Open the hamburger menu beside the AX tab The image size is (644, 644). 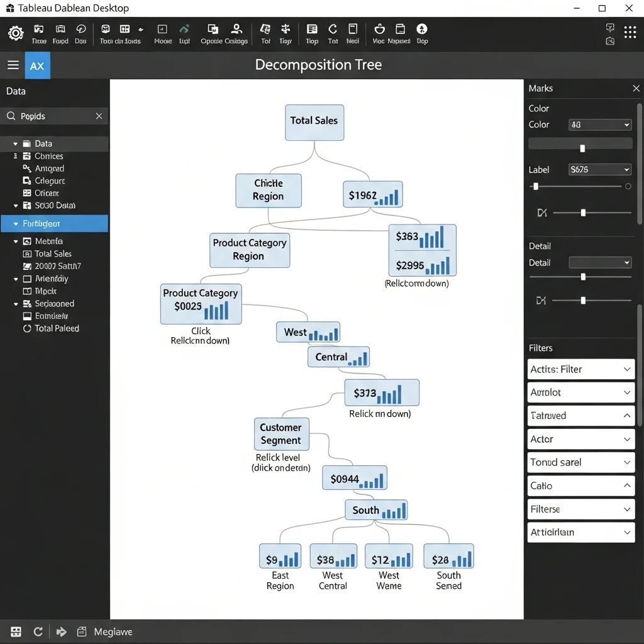13,65
